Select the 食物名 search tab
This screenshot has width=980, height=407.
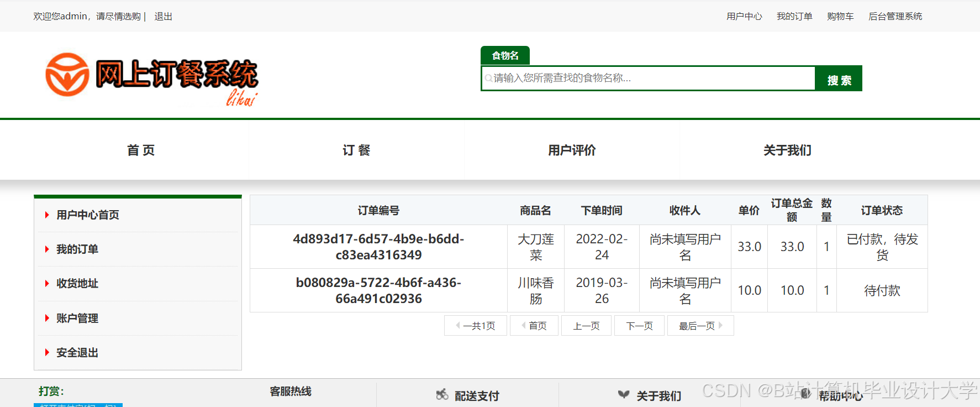505,55
